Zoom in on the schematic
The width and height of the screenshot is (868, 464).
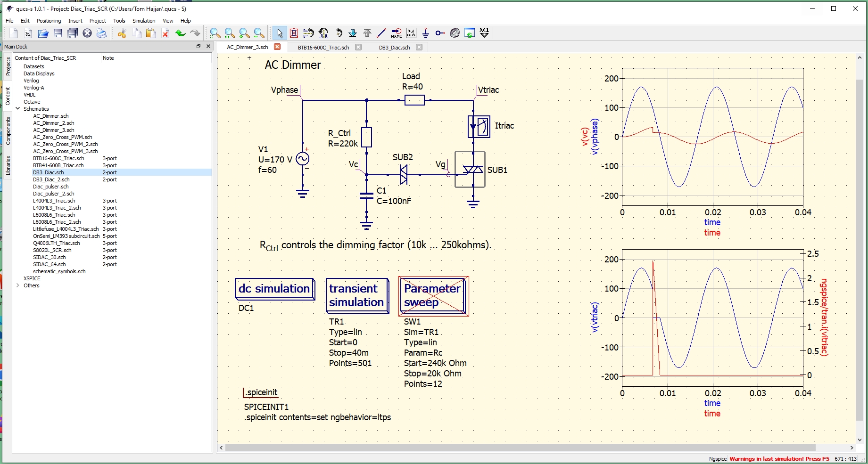244,33
